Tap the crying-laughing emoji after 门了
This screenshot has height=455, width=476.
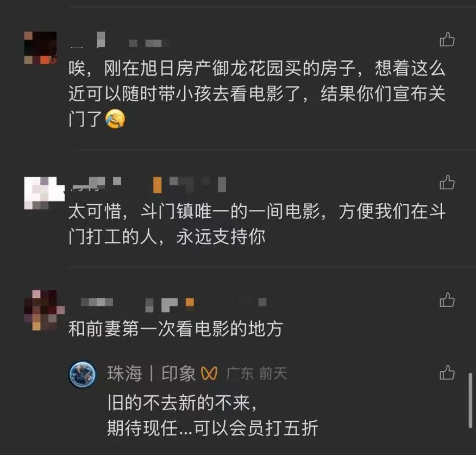coord(115,119)
